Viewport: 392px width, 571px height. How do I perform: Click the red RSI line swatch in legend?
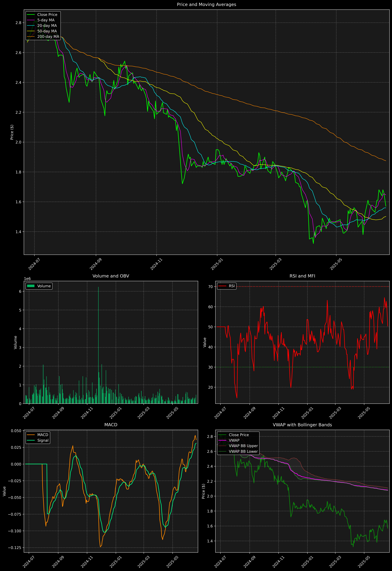[222, 286]
